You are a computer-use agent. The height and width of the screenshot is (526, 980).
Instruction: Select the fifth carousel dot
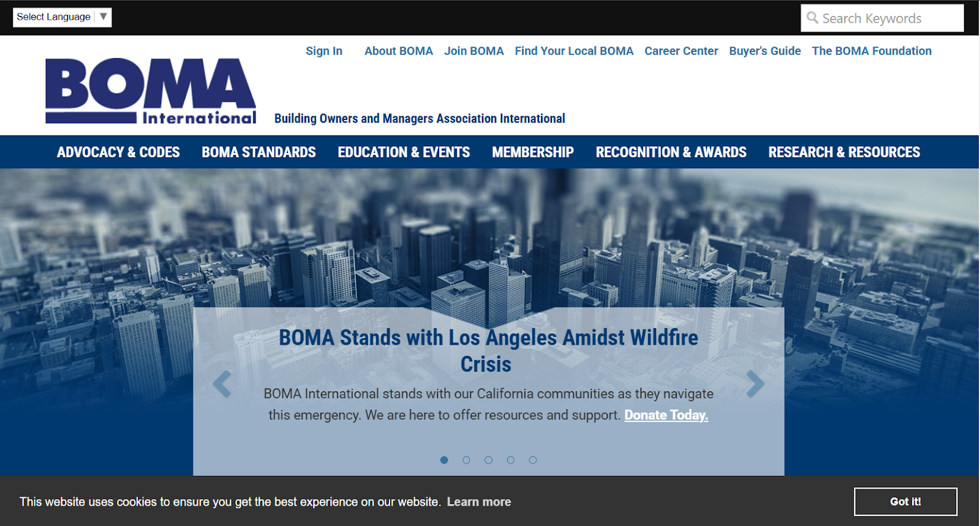tap(533, 460)
